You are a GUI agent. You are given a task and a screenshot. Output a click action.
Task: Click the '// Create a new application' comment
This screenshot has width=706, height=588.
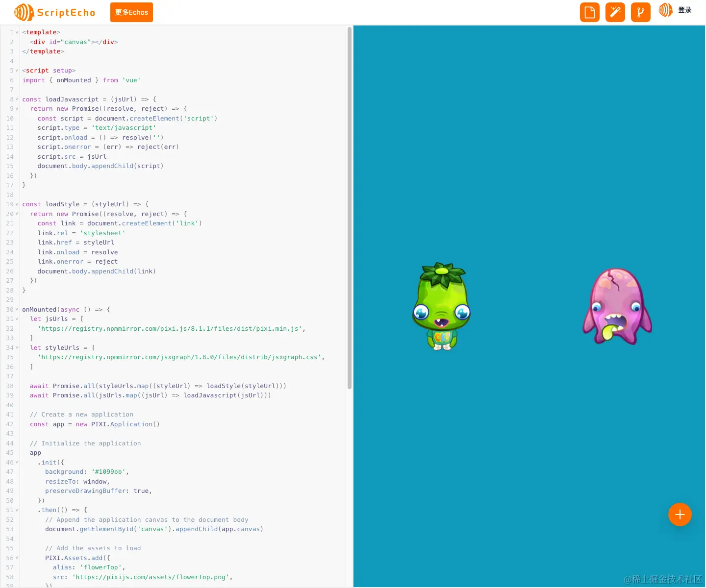81,415
